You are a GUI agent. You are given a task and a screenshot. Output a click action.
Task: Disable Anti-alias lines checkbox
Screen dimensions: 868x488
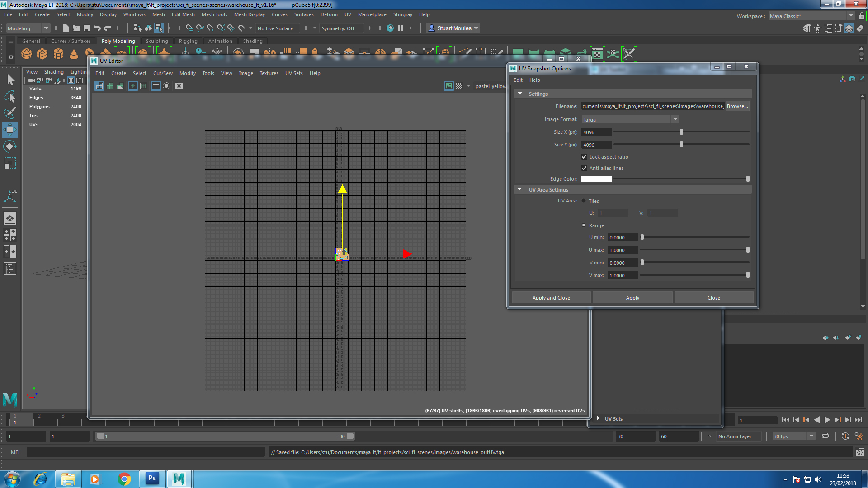pos(584,168)
